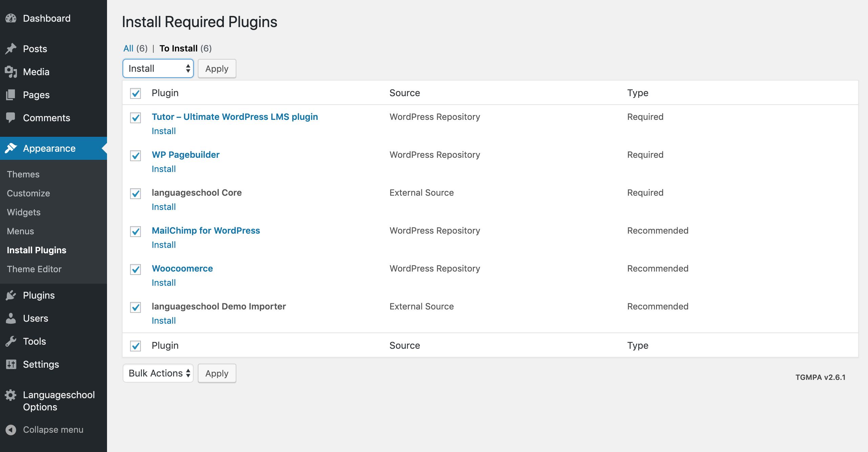Screen dimensions: 868x452
Task: Click the Collapse menu arrow icon
Action: [x=11, y=430]
